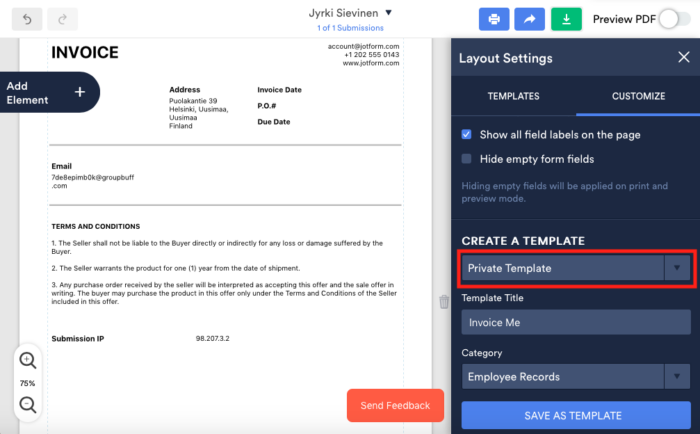Click the www.jotform.com text
700x434 pixels.
(x=371, y=63)
